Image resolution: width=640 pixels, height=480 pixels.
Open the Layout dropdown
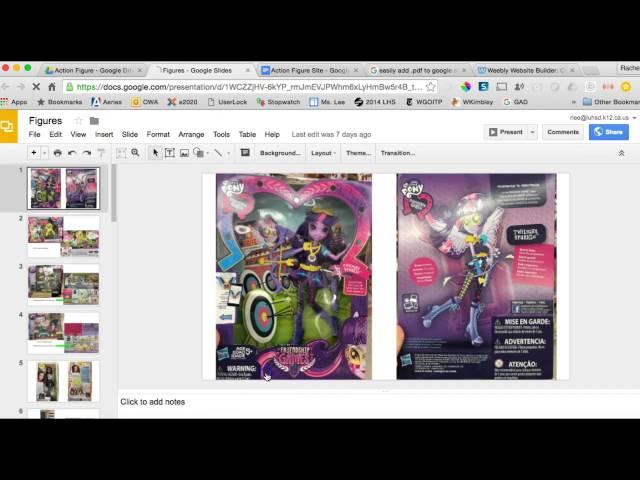(x=323, y=153)
